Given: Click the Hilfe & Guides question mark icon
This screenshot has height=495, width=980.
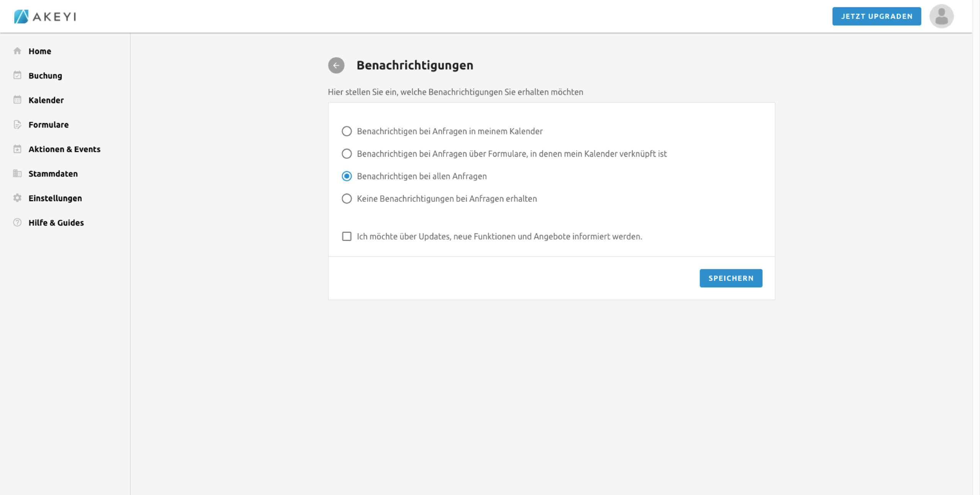Looking at the screenshot, I should point(17,222).
